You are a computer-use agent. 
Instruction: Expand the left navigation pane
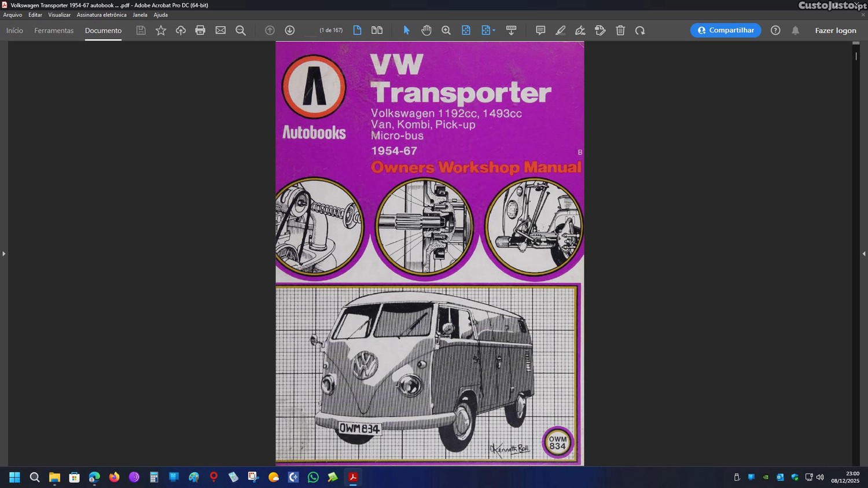(4, 254)
